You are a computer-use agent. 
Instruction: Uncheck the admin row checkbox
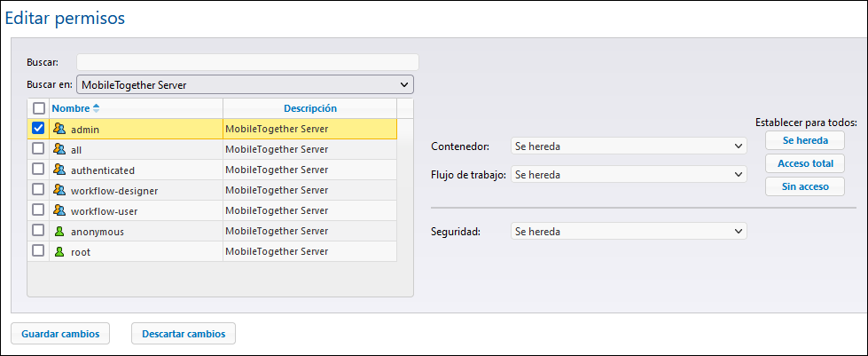[x=38, y=129]
